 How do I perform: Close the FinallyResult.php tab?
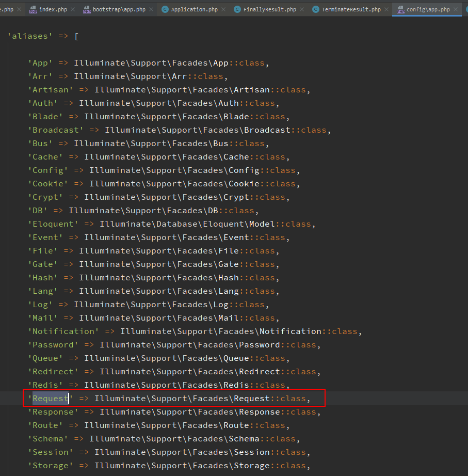pyautogui.click(x=302, y=9)
